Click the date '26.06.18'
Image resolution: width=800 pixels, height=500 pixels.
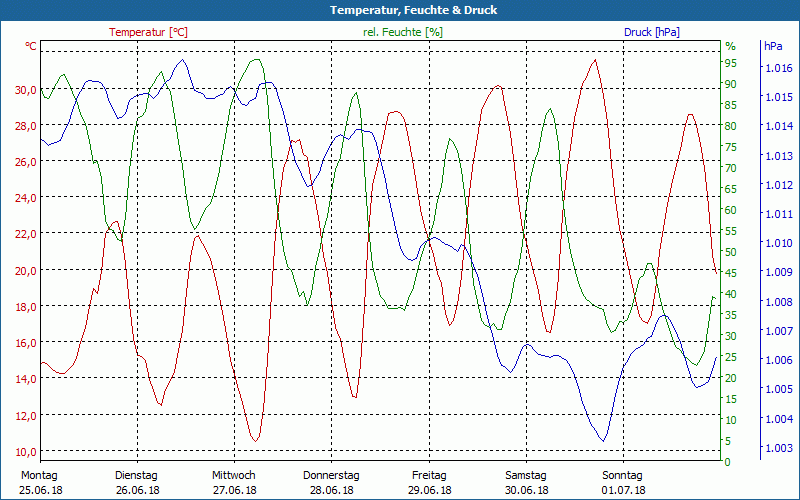tap(137, 490)
